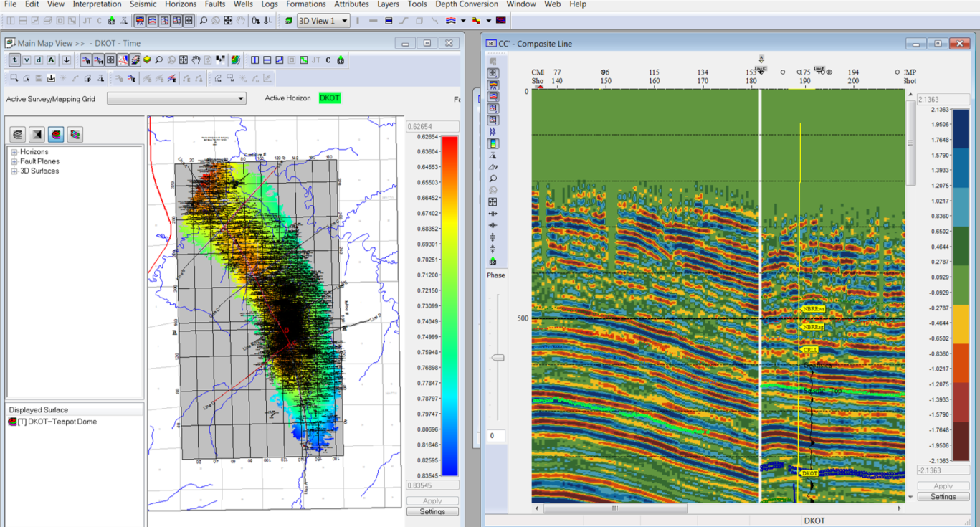Expand the Horizons tree node
This screenshot has width=980, height=527.
click(14, 152)
